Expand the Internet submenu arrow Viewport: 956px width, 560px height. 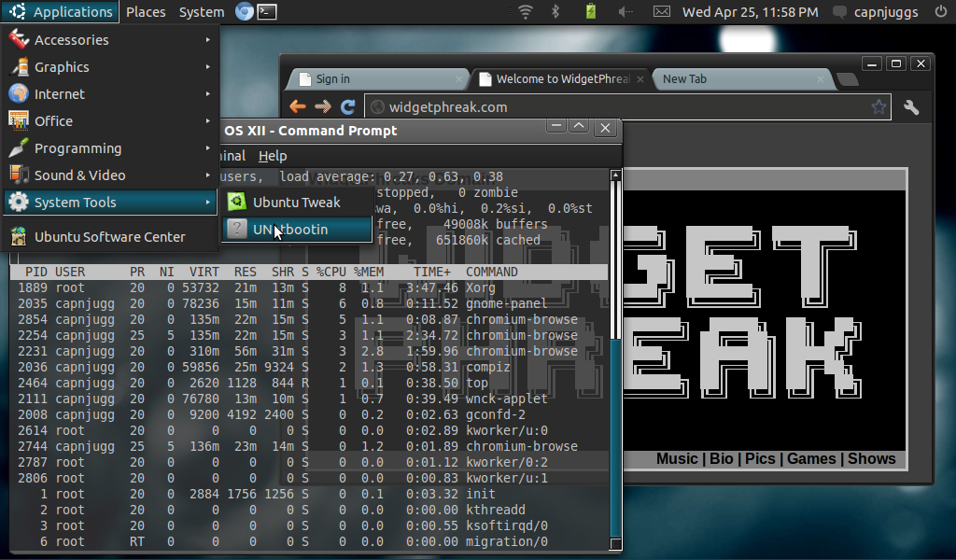[x=208, y=94]
